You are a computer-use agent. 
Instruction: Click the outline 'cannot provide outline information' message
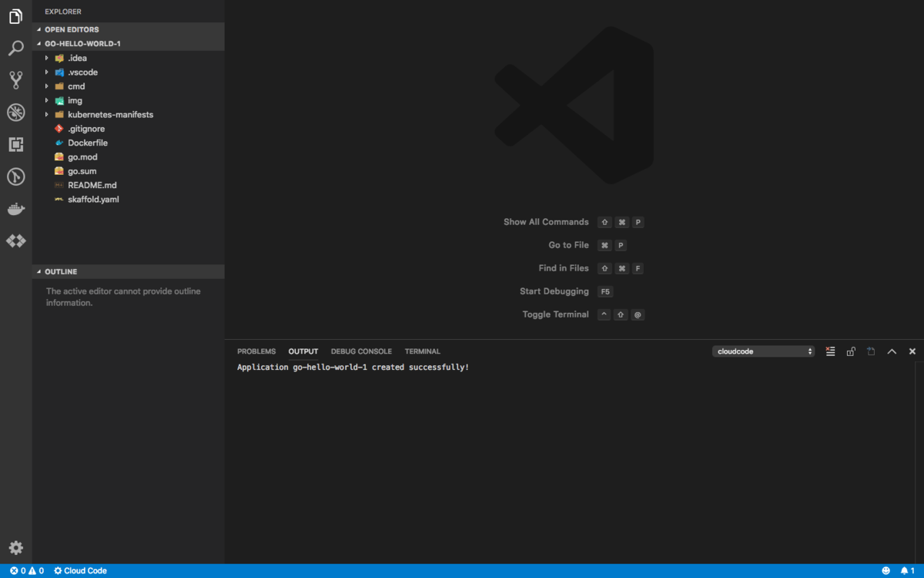123,297
